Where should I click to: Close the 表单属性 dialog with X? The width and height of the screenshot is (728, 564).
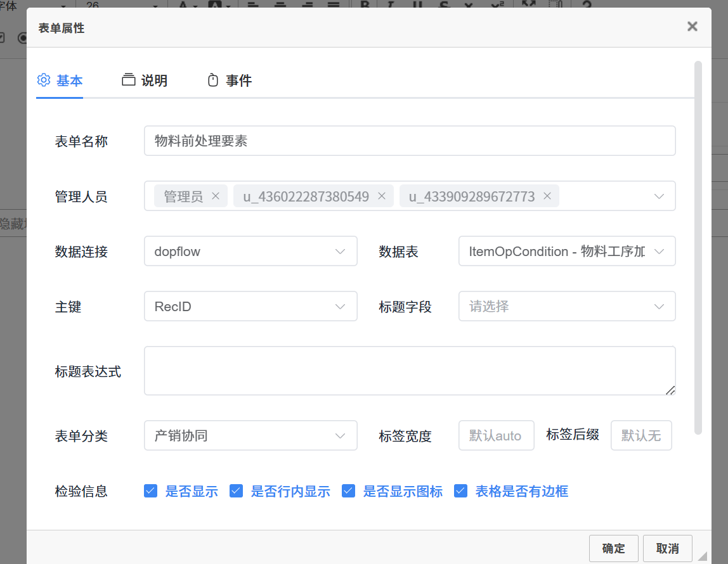pyautogui.click(x=692, y=27)
